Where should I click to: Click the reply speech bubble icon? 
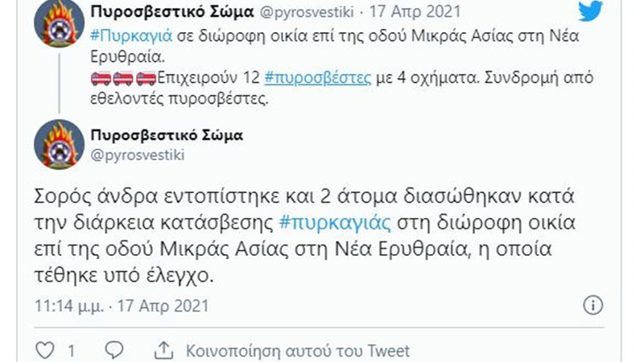tap(114, 351)
